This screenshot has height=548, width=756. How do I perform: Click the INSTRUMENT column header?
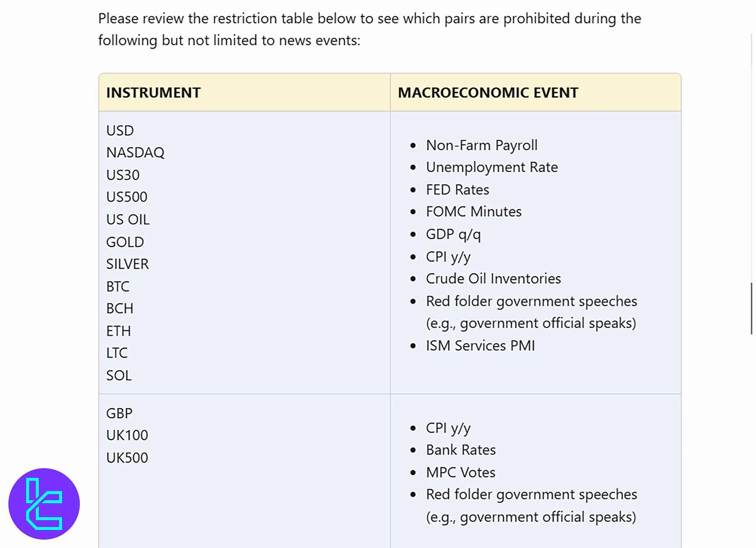tap(153, 93)
